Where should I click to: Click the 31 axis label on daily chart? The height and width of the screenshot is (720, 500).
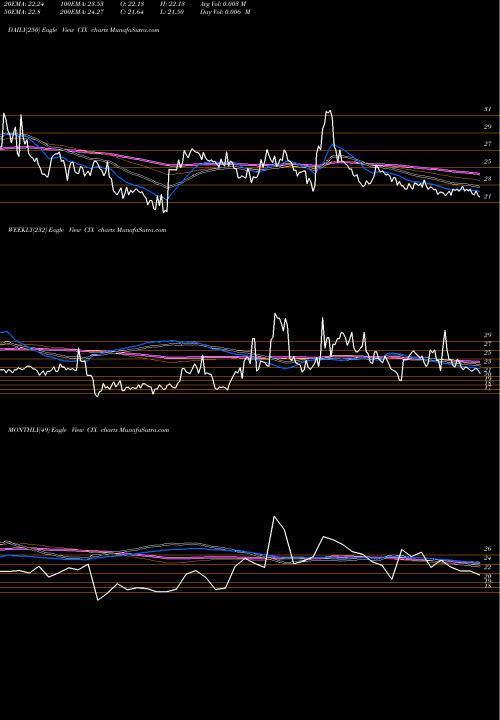click(488, 109)
